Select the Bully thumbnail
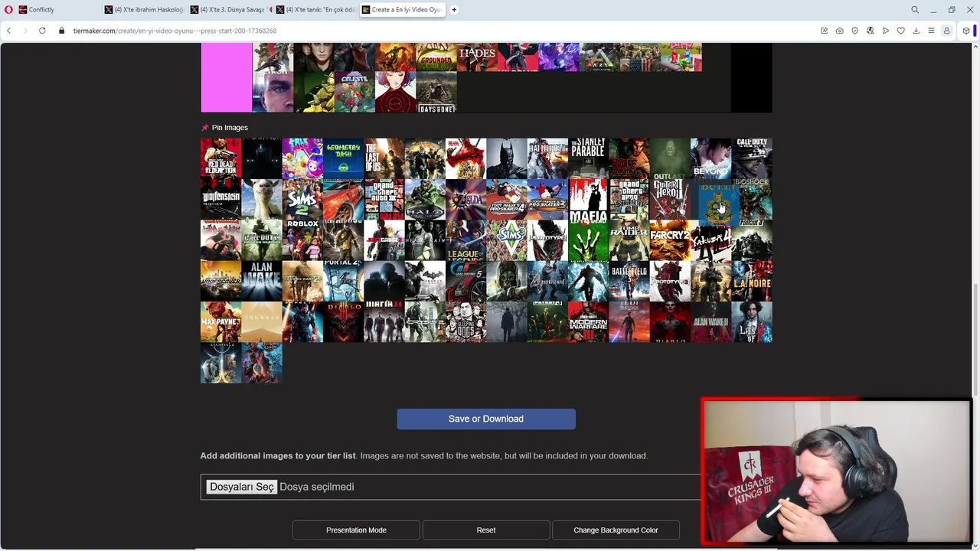 click(x=718, y=205)
